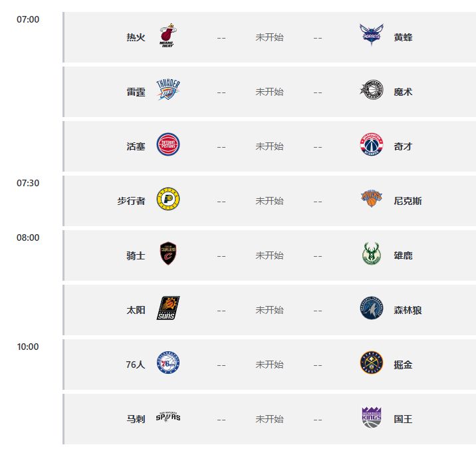Click 未开始 status in 步行者 vs 尼克斯 row
The width and height of the screenshot is (476, 455).
tap(269, 201)
